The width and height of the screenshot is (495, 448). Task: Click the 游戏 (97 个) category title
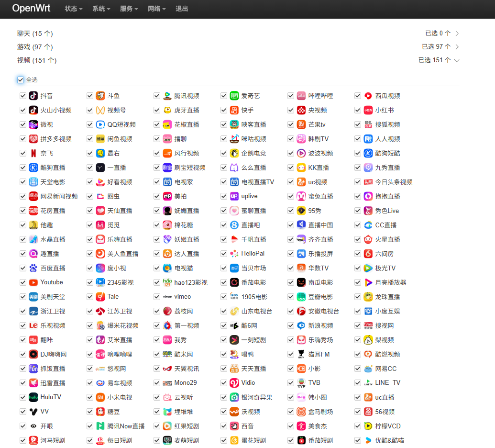pos(35,47)
